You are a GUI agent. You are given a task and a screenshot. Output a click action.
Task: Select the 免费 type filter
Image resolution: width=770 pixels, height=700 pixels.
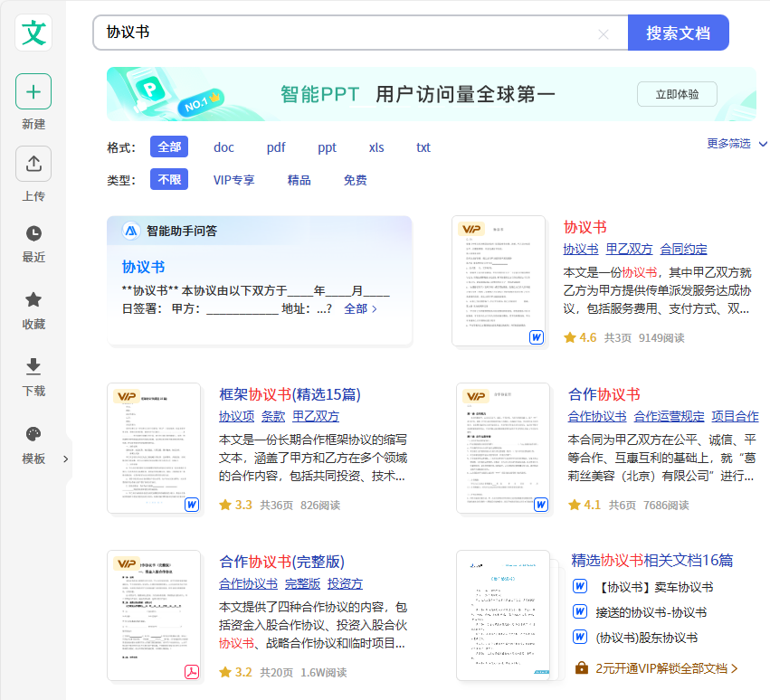[356, 180]
